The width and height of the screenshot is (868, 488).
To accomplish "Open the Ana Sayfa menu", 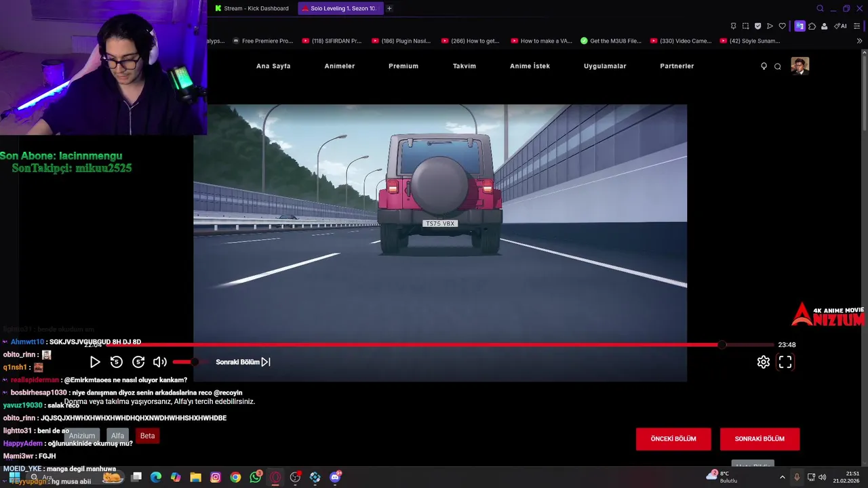I will pyautogui.click(x=273, y=66).
